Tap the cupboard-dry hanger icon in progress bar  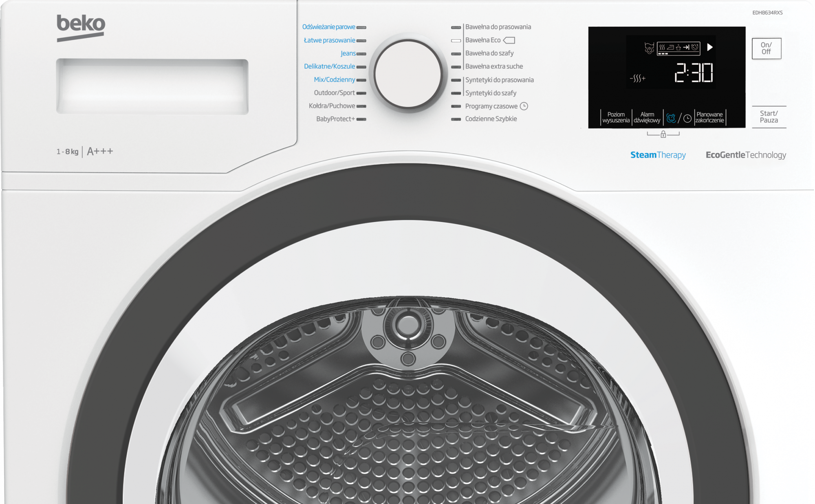tap(678, 47)
